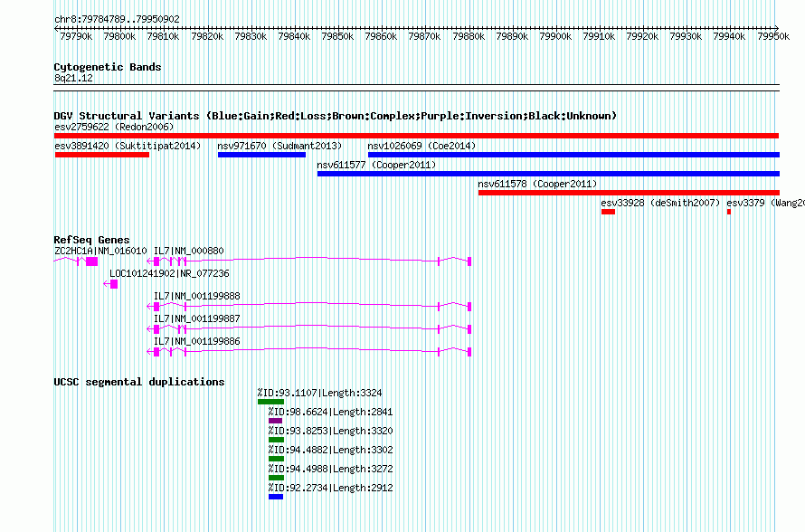This screenshot has width=805, height=532.
Task: Click the %ID:94.4988|Length:3272 label
Action: tap(331, 469)
